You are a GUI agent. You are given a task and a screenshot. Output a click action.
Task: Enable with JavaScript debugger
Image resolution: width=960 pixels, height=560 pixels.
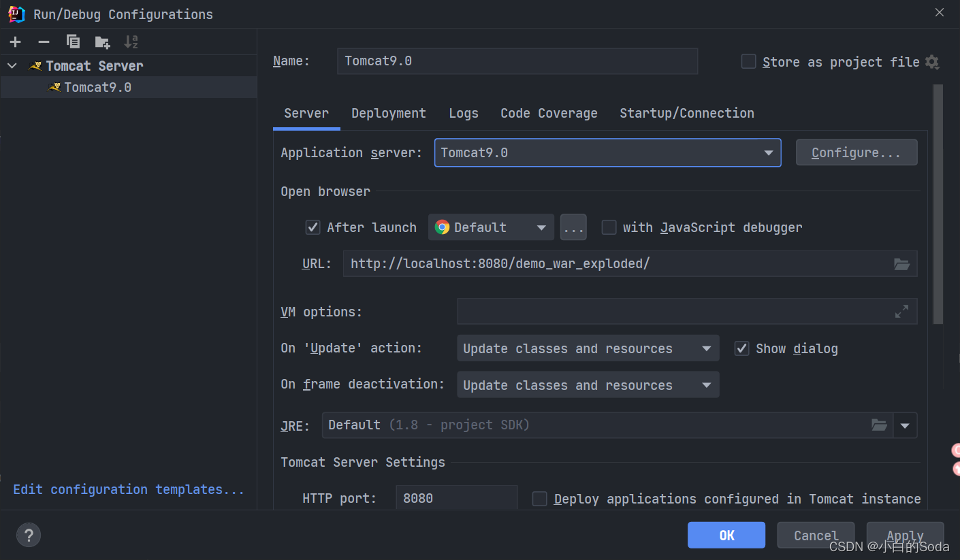[609, 227]
